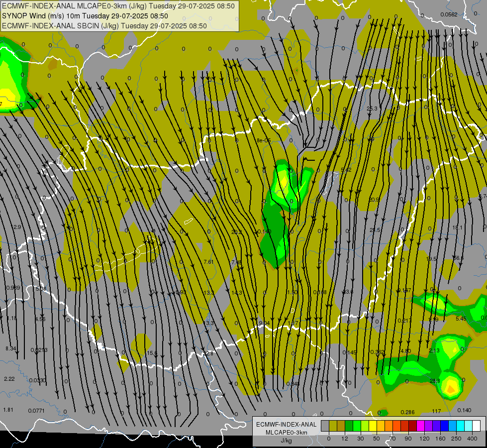Screen dimensions: 487x448
Task: Click the gray legend swatch
Action: tap(325, 426)
